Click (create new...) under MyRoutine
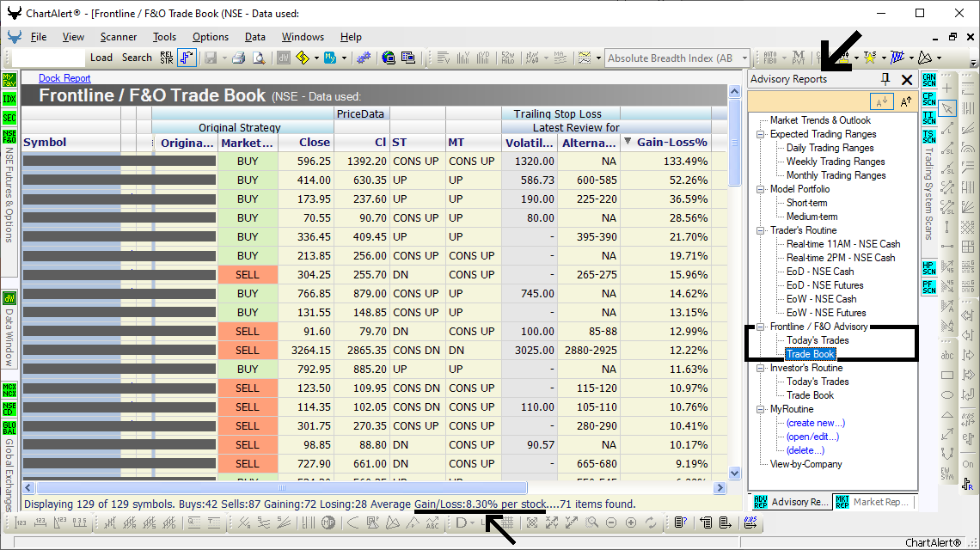980x550 pixels. click(816, 423)
